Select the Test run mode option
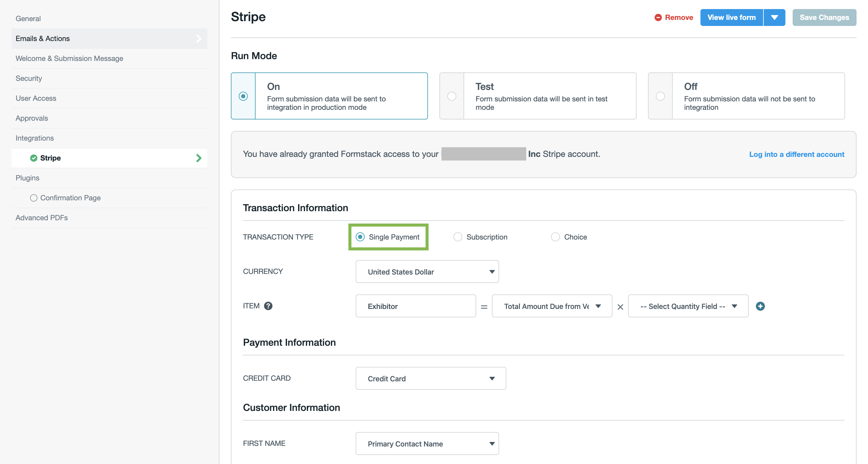The height and width of the screenshot is (464, 868). click(x=451, y=96)
